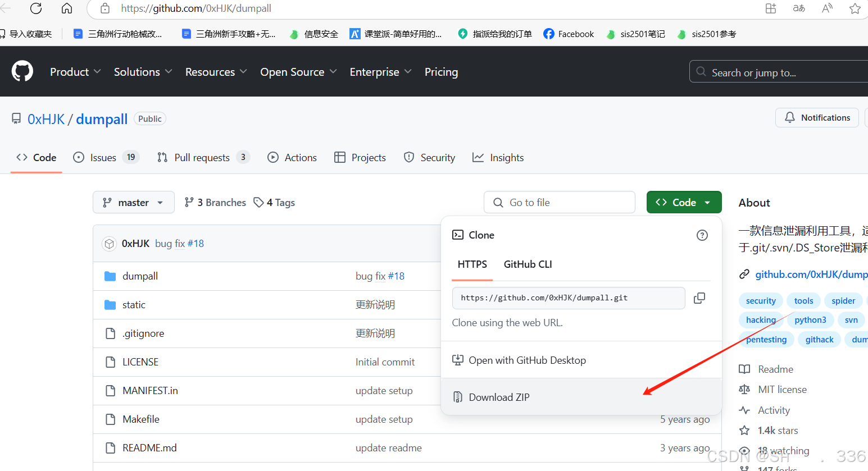The width and height of the screenshot is (868, 471).
Task: Open the Issues tab
Action: point(106,158)
